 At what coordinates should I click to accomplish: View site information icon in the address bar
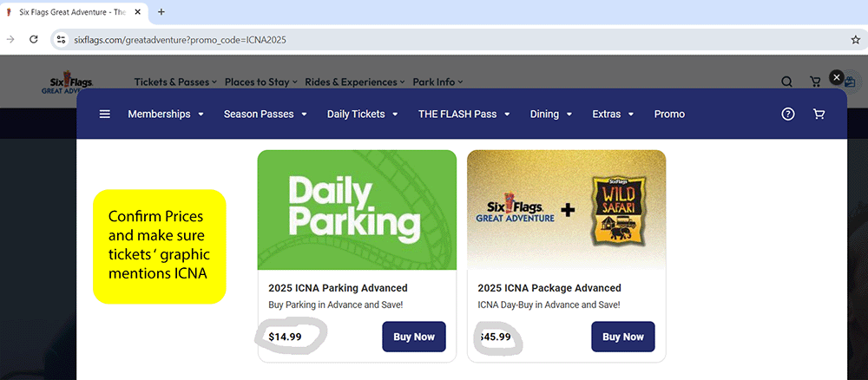pos(61,39)
